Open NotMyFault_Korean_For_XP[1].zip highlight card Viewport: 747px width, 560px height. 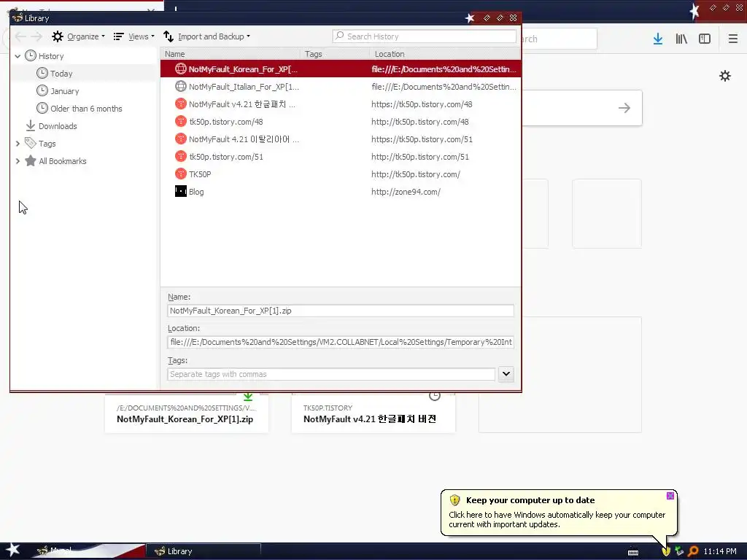(187, 413)
